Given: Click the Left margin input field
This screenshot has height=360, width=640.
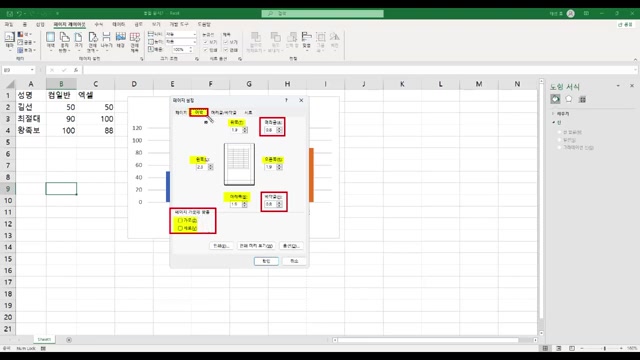Looking at the screenshot, I should pos(202,167).
